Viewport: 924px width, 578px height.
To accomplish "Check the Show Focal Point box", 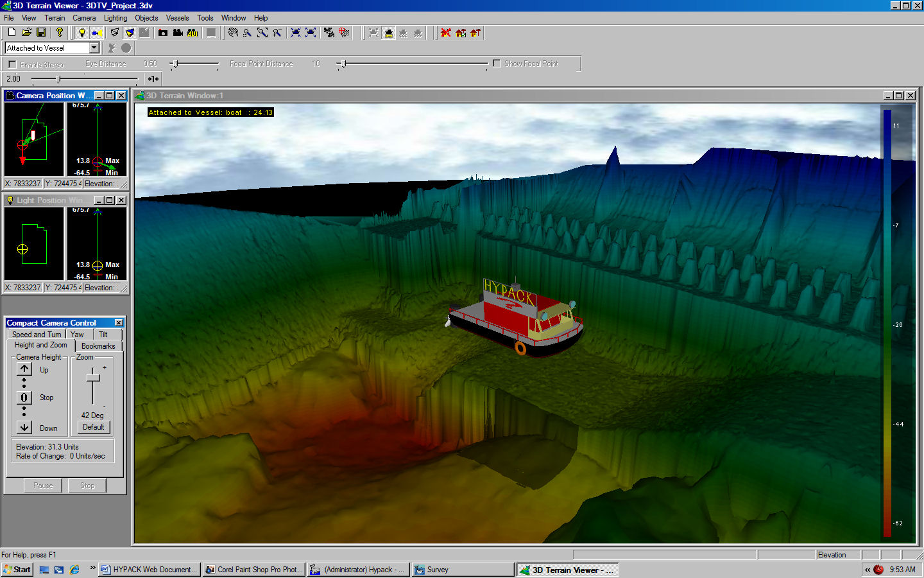I will click(497, 63).
